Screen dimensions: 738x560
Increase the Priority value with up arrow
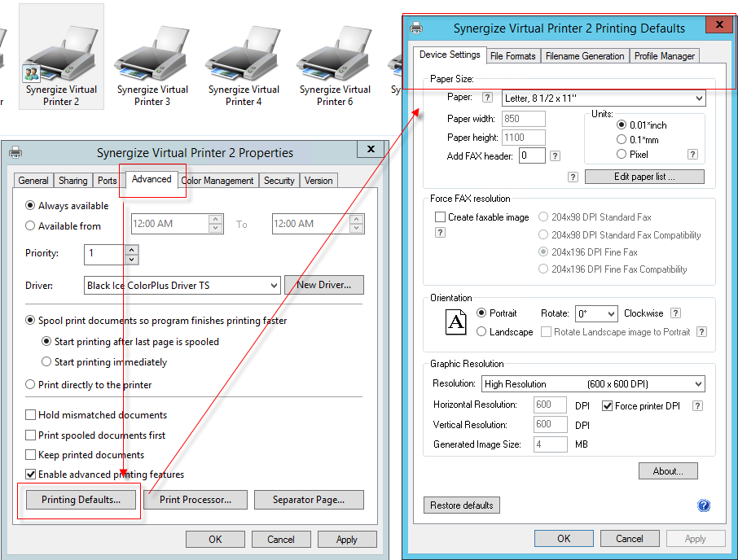pos(132,250)
